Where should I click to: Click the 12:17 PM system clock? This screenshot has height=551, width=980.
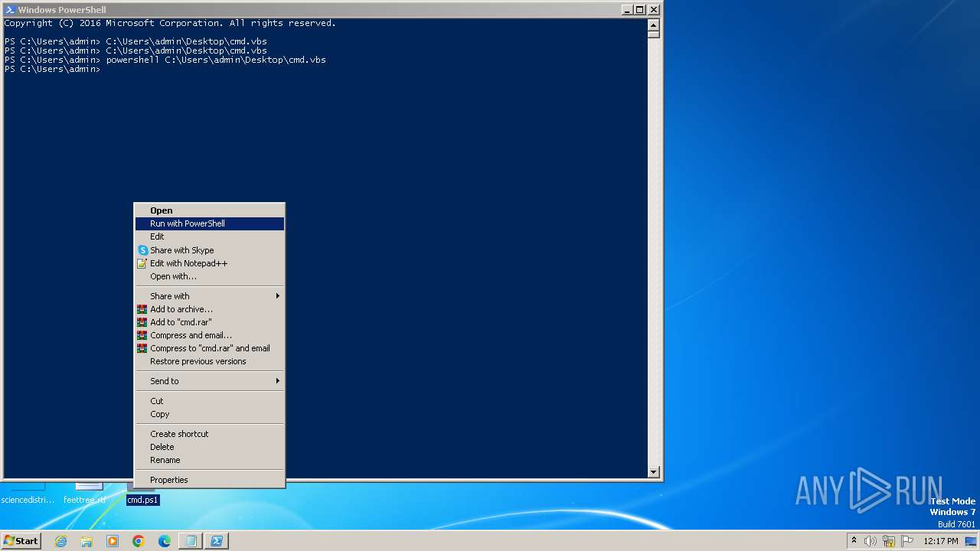click(x=941, y=541)
